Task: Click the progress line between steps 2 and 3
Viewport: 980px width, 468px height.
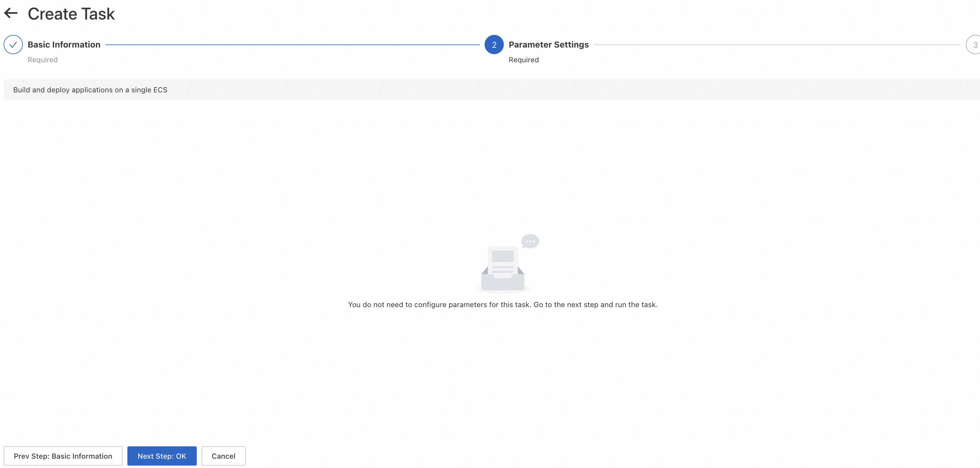Action: pyautogui.click(x=780, y=44)
